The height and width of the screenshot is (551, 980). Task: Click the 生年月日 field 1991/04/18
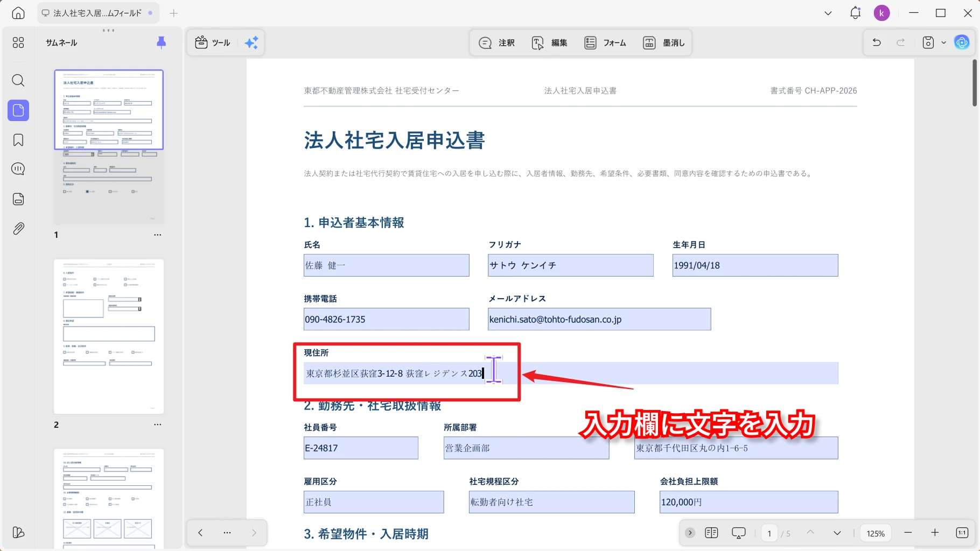pyautogui.click(x=755, y=265)
